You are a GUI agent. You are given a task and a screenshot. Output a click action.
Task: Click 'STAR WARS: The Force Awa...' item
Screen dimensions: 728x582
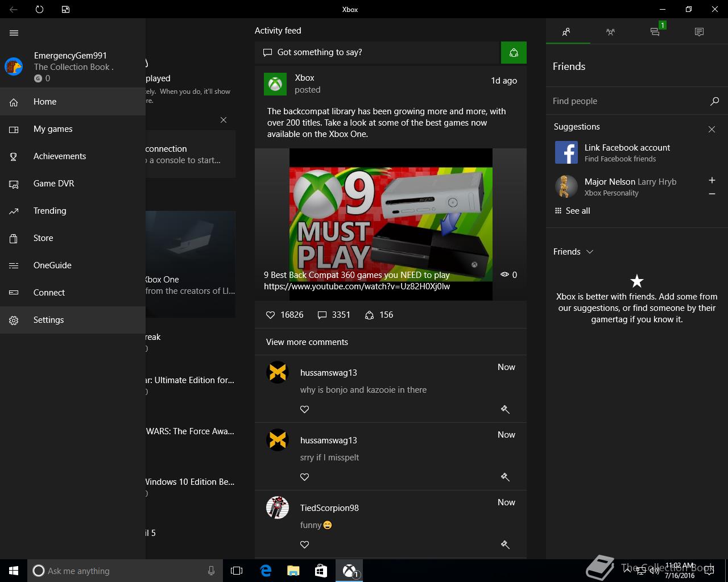[191, 431]
